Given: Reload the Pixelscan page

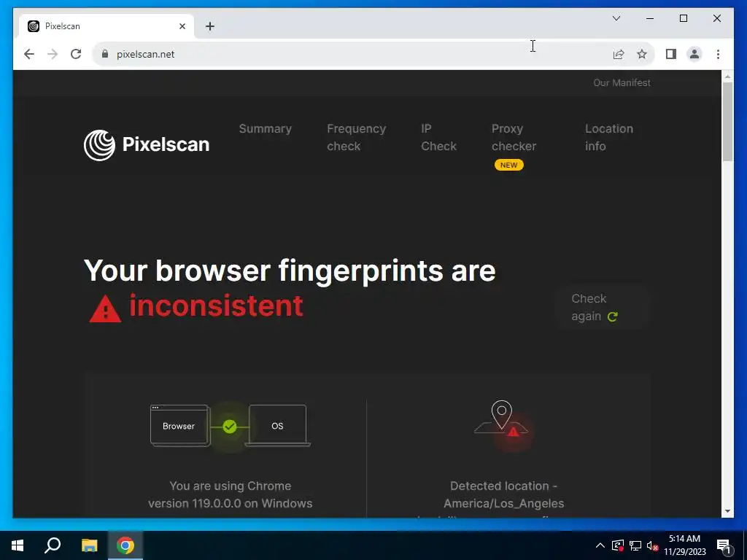Looking at the screenshot, I should pyautogui.click(x=76, y=54).
